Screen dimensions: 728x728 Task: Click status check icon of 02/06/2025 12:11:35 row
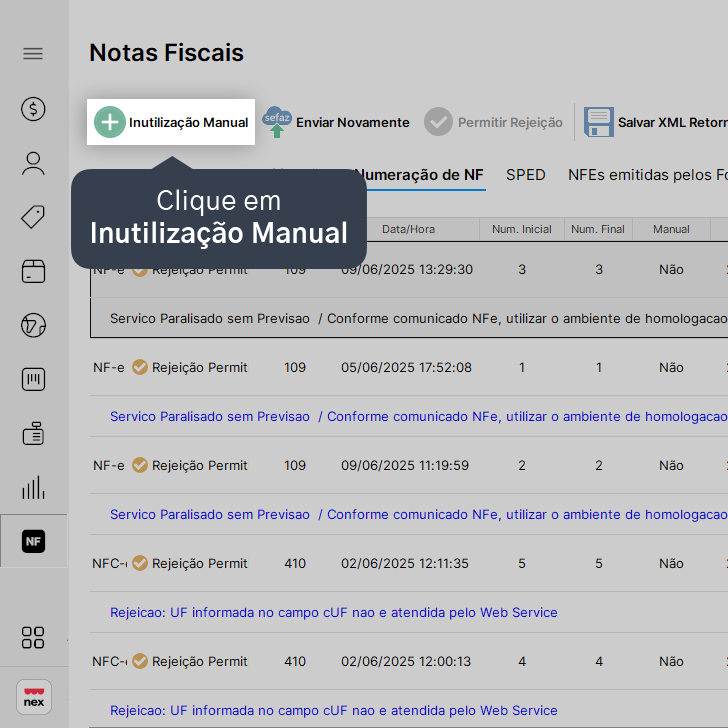coord(140,563)
